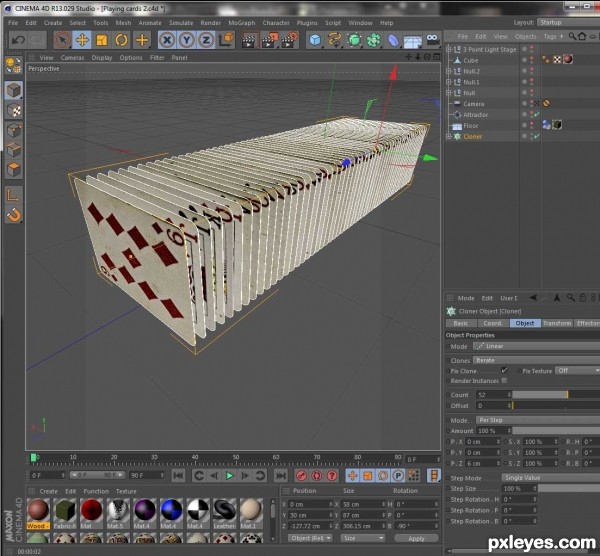Switch coordinate system icon
This screenshot has height=556, width=600.
click(226, 40)
